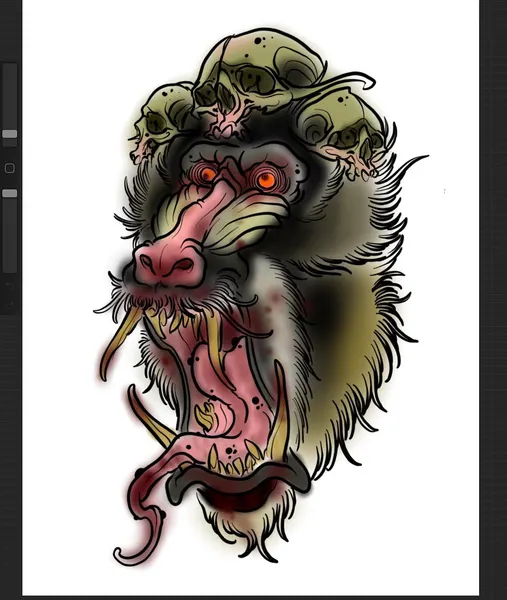507x600 pixels.
Task: Click the undo arrow in the sidebar
Action: tap(10, 286)
